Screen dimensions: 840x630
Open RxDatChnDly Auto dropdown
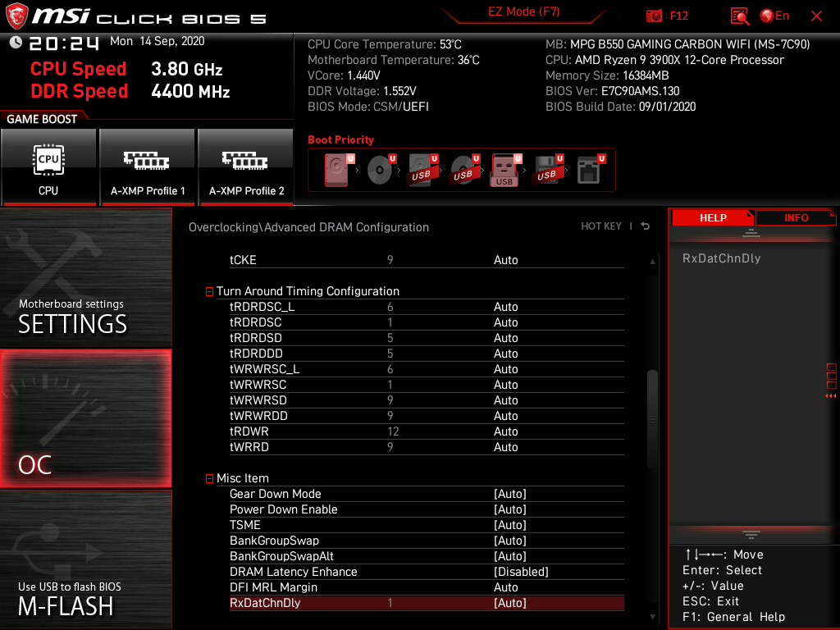[x=510, y=603]
